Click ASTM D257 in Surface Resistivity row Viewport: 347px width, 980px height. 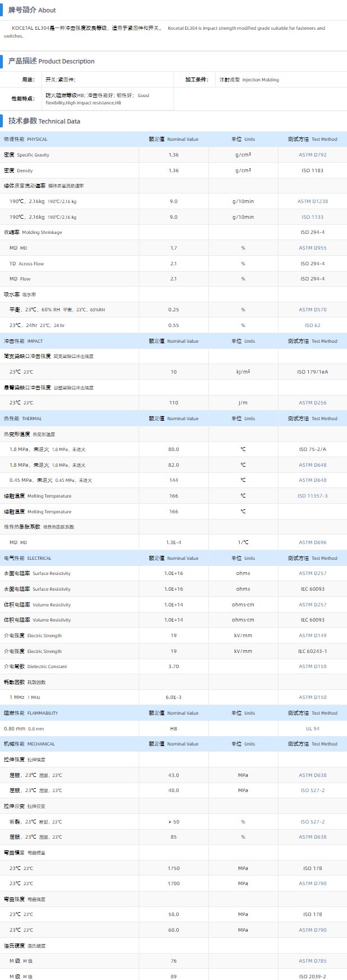[x=312, y=573]
